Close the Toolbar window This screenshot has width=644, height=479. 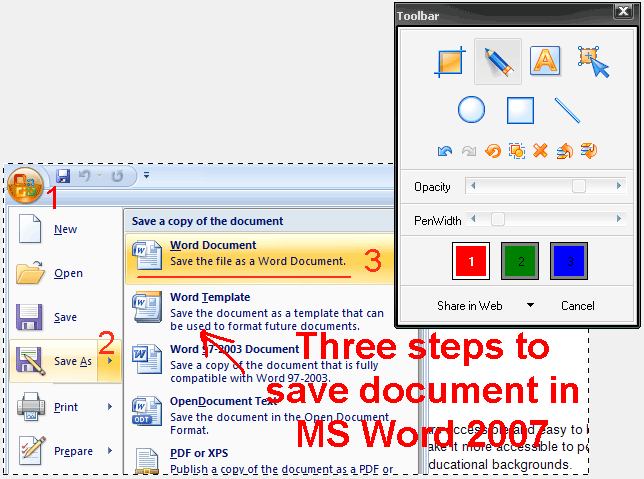(623, 11)
